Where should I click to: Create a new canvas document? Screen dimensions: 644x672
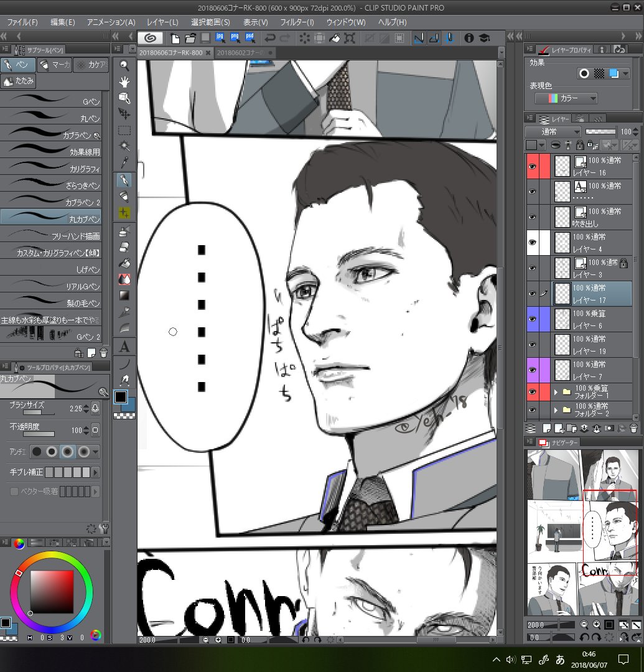pyautogui.click(x=175, y=38)
